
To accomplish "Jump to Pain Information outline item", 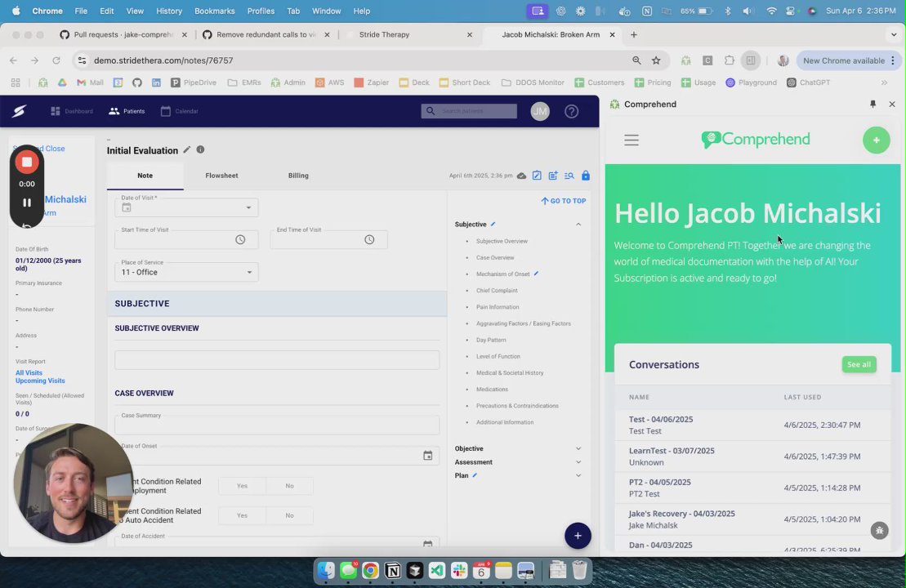I will tap(497, 307).
